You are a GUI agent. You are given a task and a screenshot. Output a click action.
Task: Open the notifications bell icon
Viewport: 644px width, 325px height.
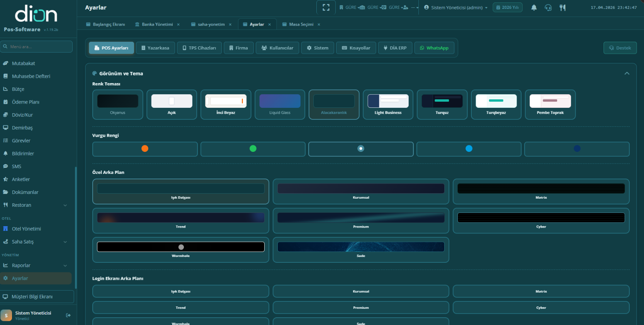pyautogui.click(x=534, y=7)
